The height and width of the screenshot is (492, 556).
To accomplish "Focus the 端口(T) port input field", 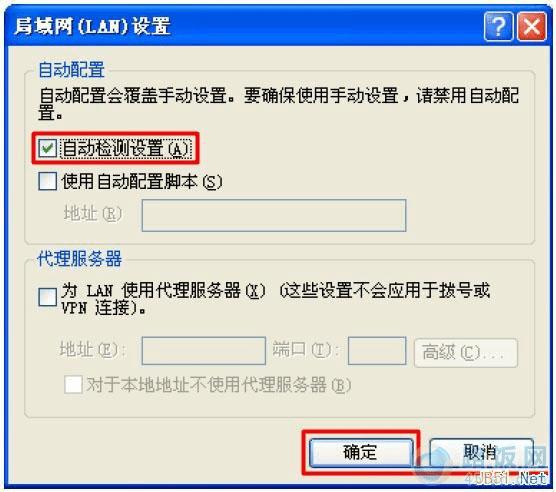I will [x=377, y=351].
